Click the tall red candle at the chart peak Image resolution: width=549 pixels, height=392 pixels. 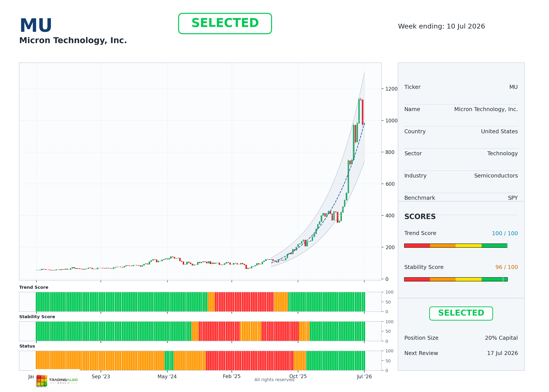363,112
